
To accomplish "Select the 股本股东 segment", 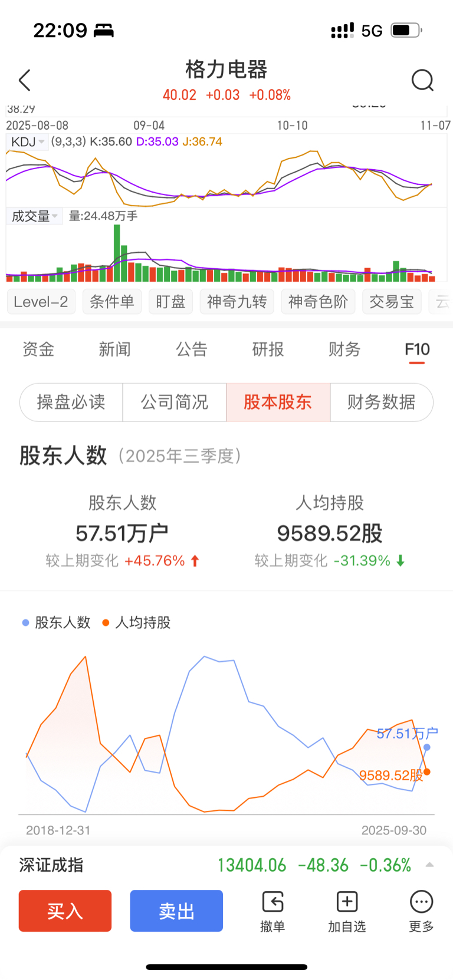I will tap(278, 402).
